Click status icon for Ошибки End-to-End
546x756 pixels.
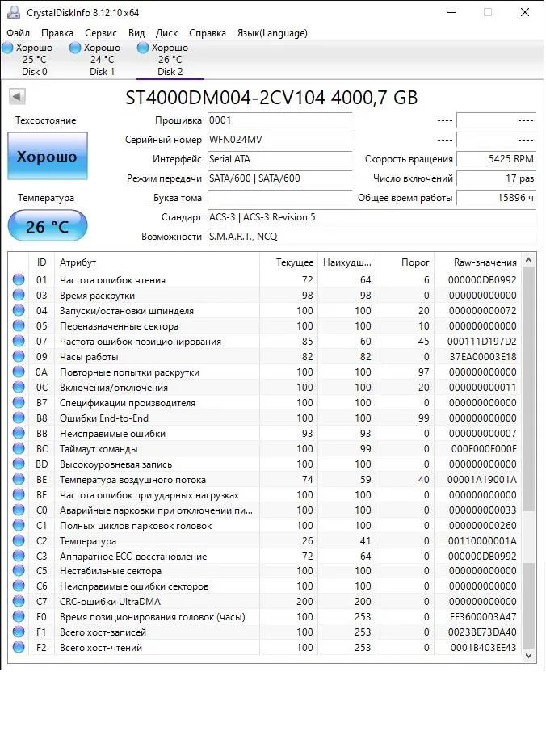19,418
